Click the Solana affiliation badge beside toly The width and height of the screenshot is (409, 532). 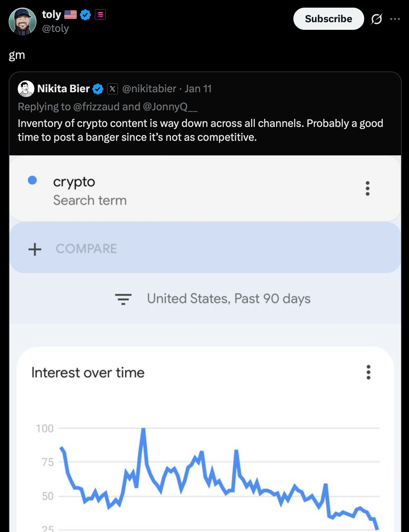[x=100, y=15]
